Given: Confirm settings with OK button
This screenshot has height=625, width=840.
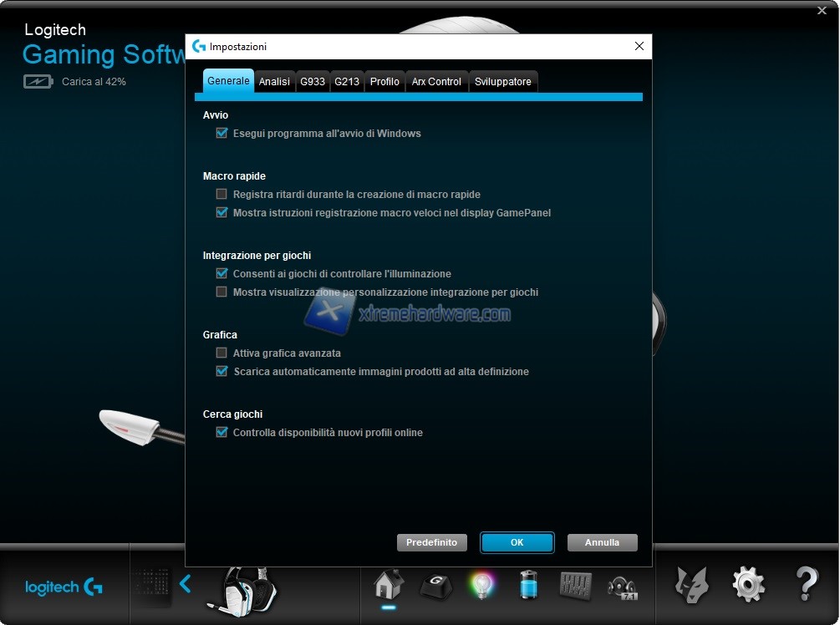Looking at the screenshot, I should (517, 542).
